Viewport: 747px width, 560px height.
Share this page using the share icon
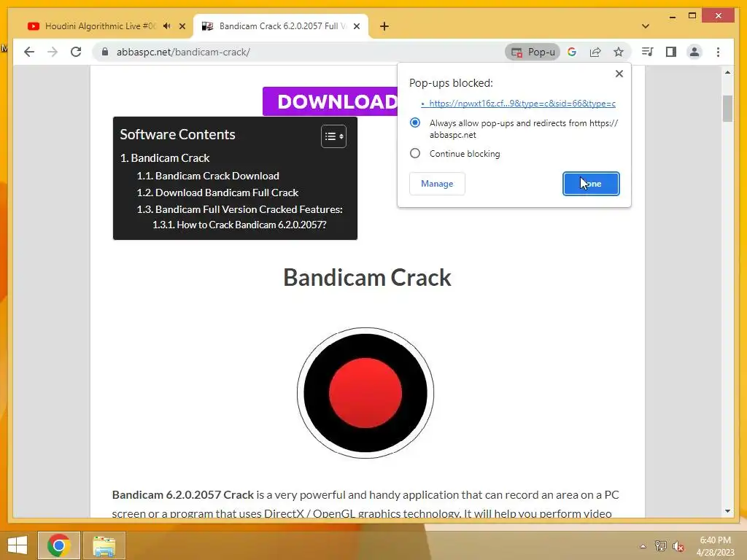pos(595,52)
